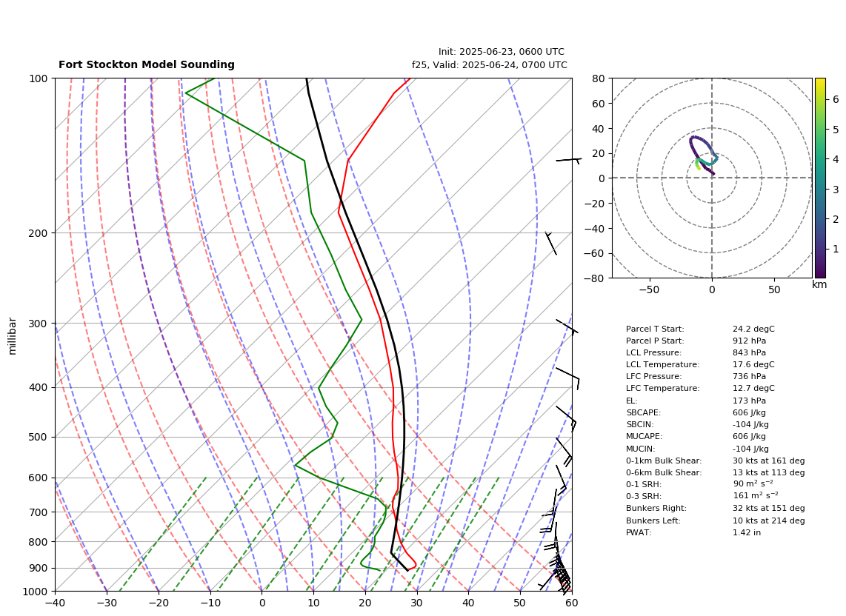The image size is (846, 616).
Task: Click the −30 temperature axis label
Action: 107,603
